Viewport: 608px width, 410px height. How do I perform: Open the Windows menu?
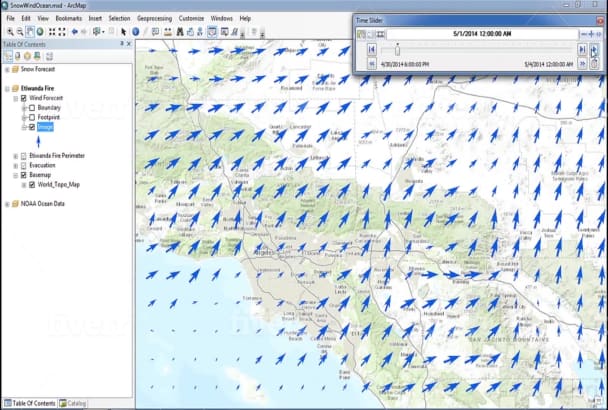(x=222, y=18)
